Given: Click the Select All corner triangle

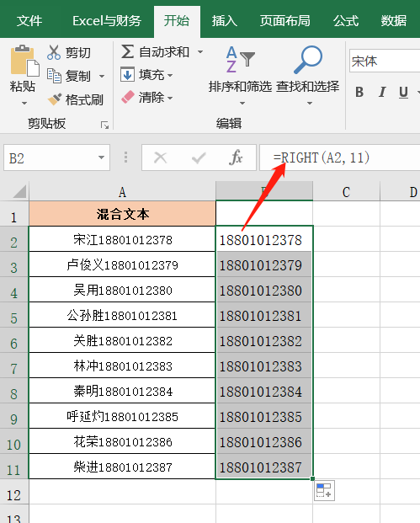Looking at the screenshot, I should click(19, 191).
